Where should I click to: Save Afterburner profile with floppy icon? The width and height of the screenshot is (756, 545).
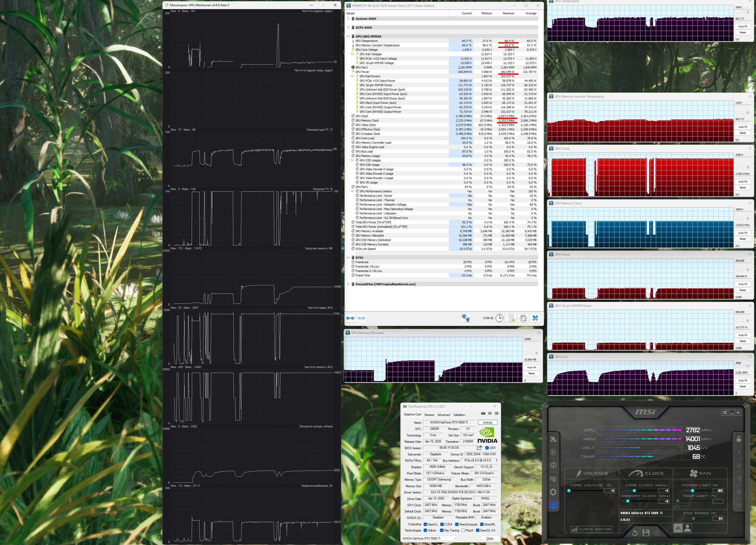point(646,533)
